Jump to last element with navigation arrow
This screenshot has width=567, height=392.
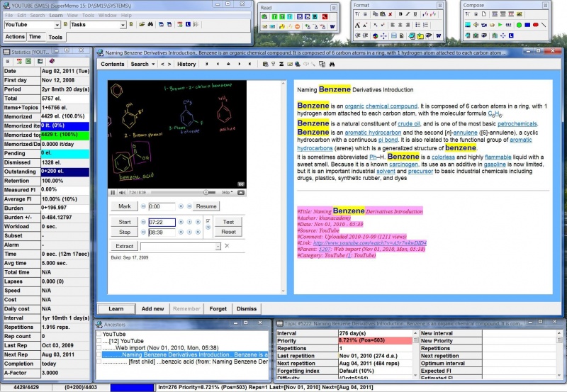coord(249,64)
